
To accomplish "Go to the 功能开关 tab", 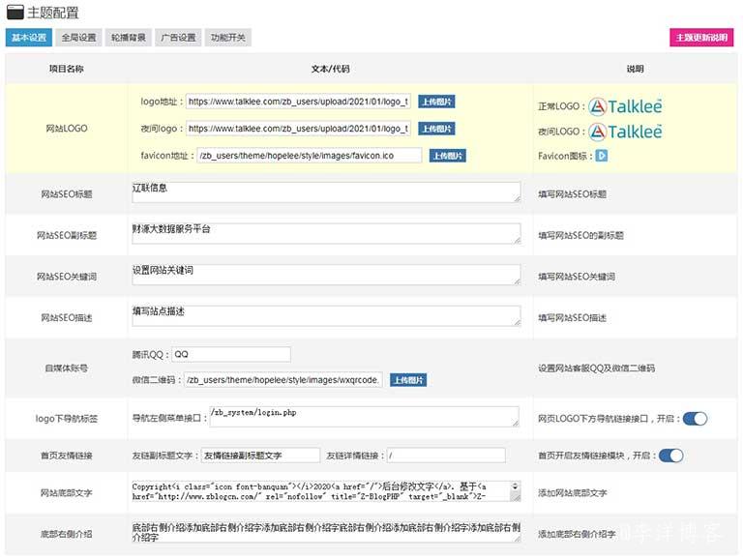I will [225, 39].
